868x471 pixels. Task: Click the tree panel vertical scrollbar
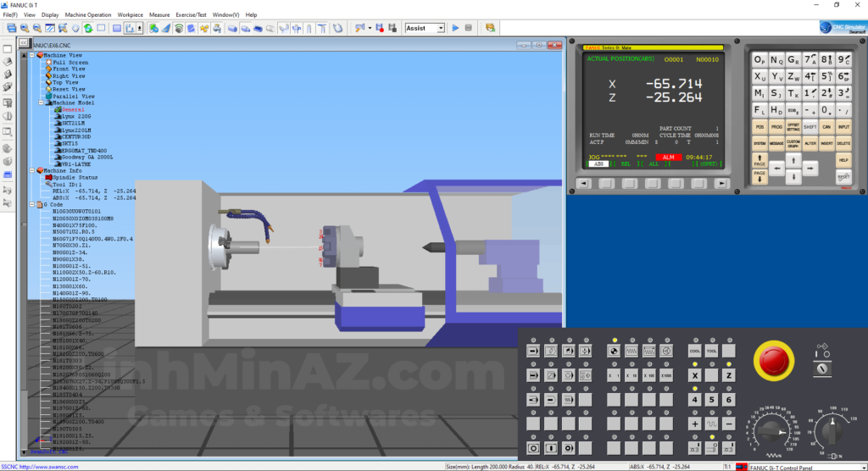24,253
